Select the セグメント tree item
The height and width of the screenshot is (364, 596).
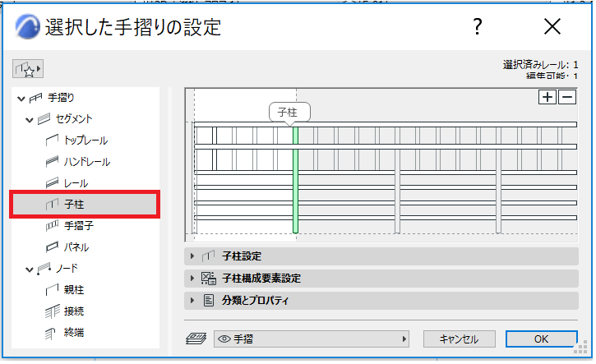74,119
